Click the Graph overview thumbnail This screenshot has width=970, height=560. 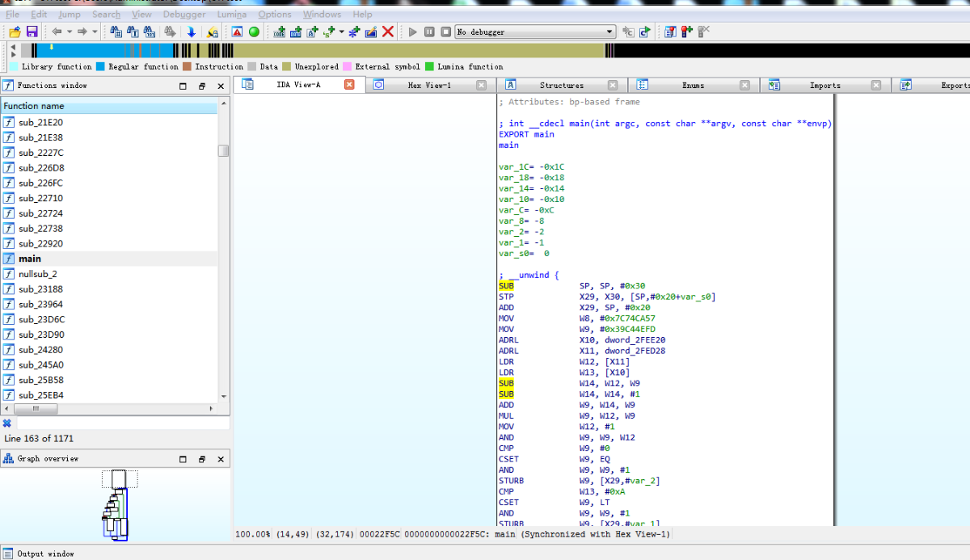(116, 504)
